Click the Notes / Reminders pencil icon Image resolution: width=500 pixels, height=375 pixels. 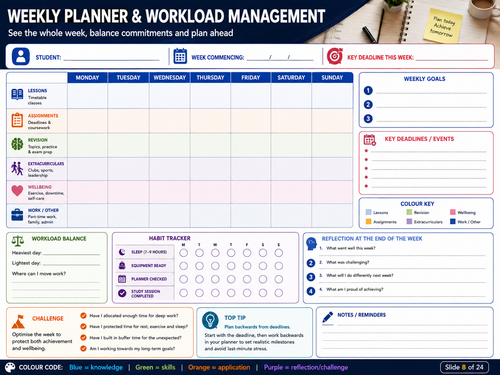(328, 318)
